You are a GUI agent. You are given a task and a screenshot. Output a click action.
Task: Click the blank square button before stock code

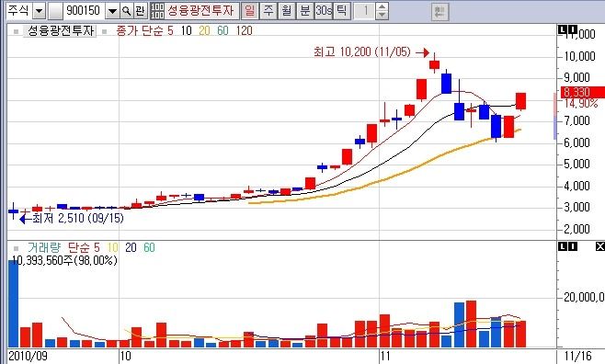click(55, 11)
